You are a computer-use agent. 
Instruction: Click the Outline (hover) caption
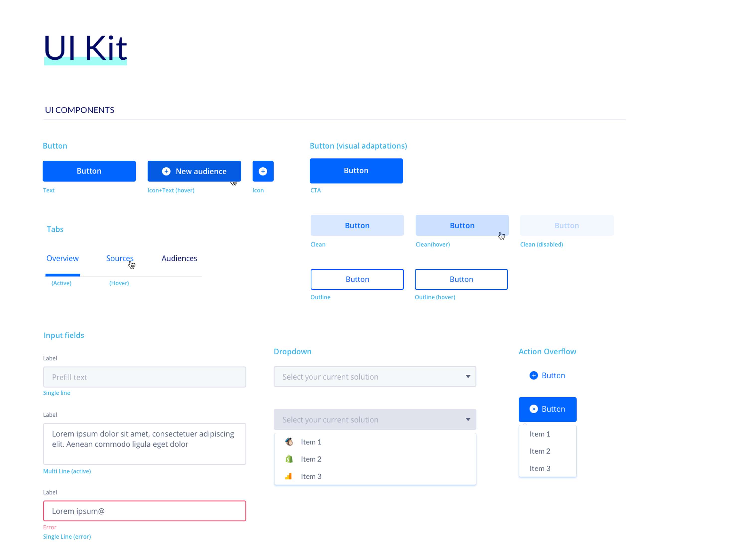click(435, 297)
